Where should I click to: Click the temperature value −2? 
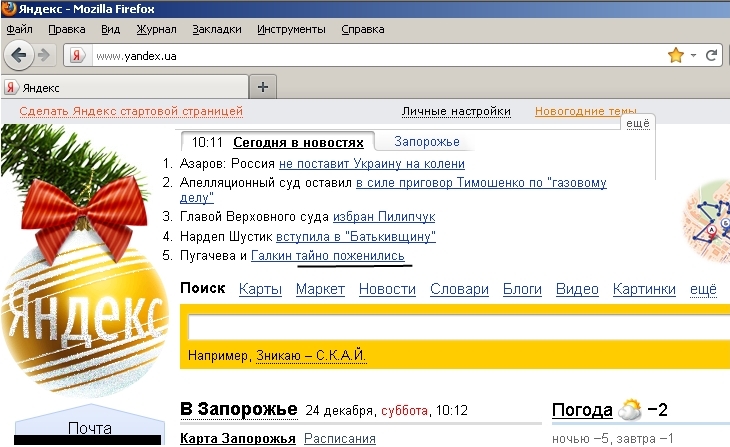pos(657,410)
